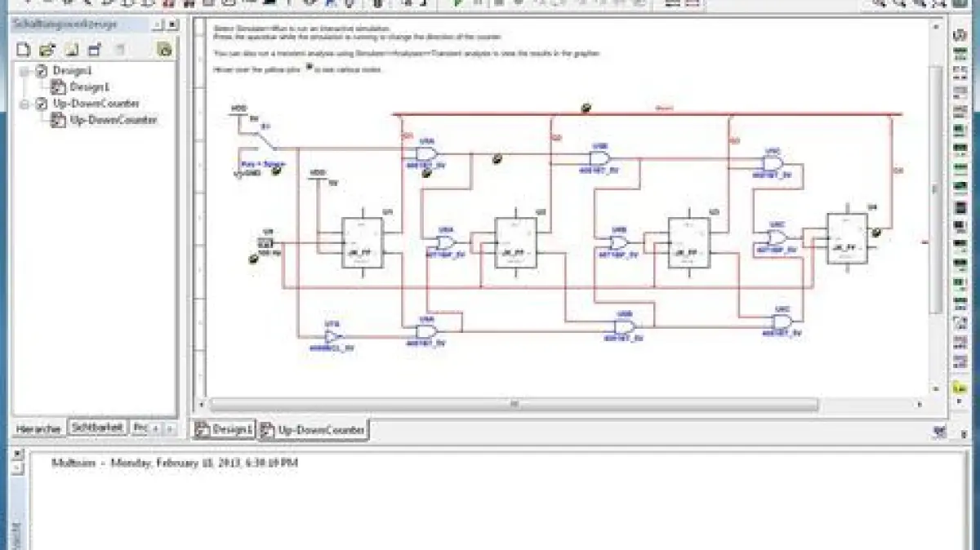Collapse the Up-DownCounter tree node
Screen dimensions: 980x550
pos(25,104)
